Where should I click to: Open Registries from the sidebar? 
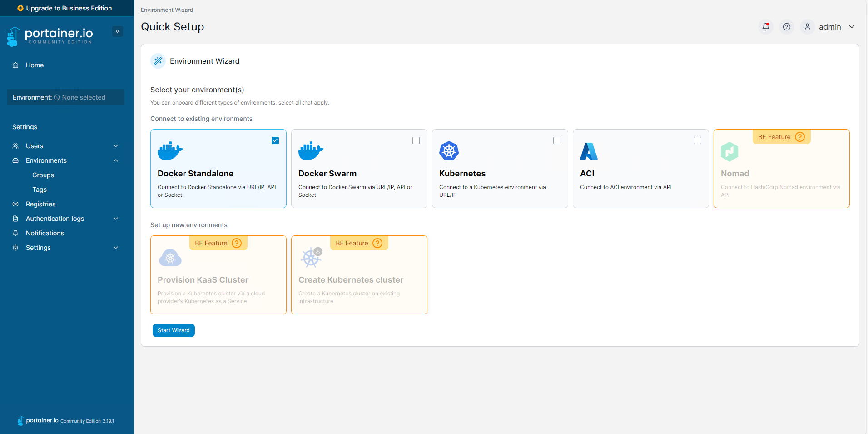(x=40, y=204)
